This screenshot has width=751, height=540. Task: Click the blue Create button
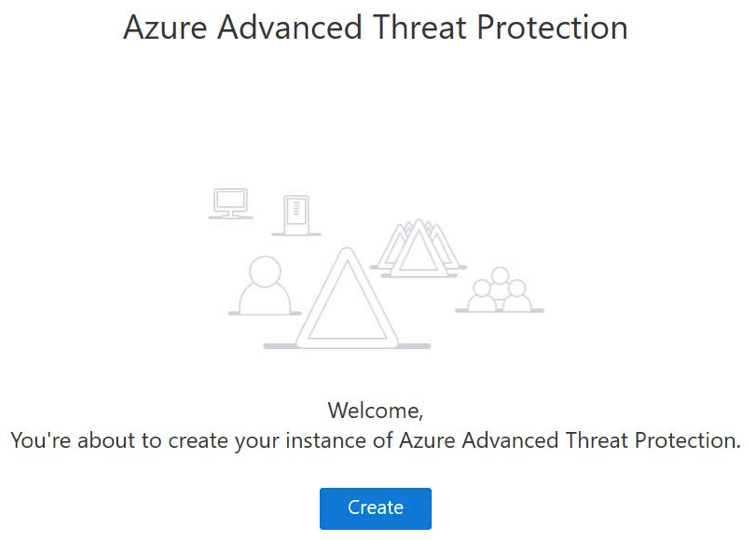coord(375,508)
